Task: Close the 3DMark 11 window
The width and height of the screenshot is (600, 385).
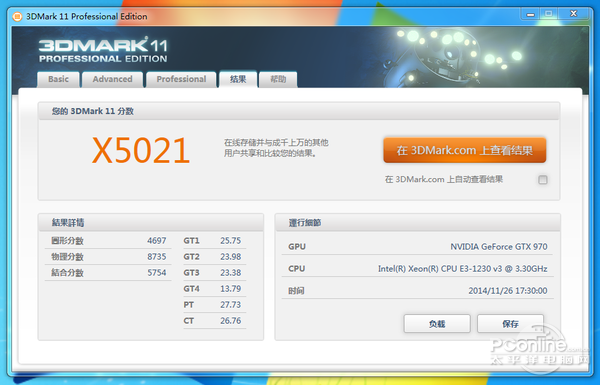Action: coord(573,14)
